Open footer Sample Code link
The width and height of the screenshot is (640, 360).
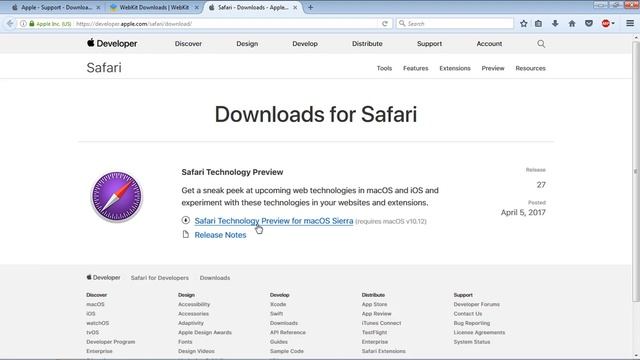pos(287,351)
